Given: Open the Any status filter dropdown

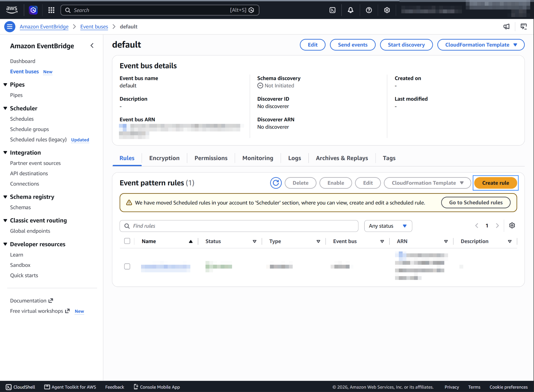Looking at the screenshot, I should coord(388,226).
